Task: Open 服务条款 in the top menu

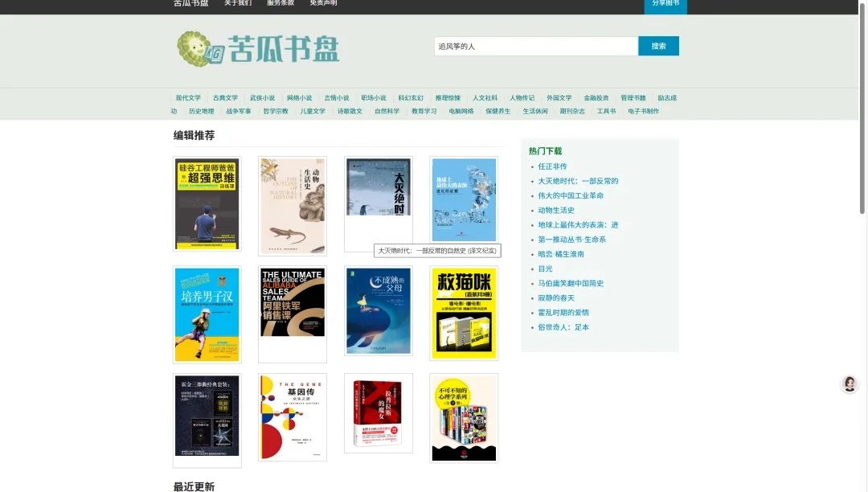Action: coord(280,3)
